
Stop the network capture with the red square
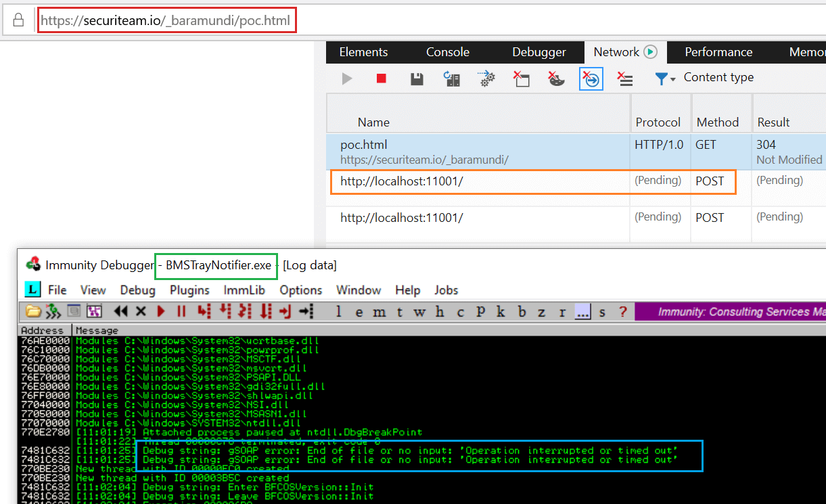click(x=382, y=78)
